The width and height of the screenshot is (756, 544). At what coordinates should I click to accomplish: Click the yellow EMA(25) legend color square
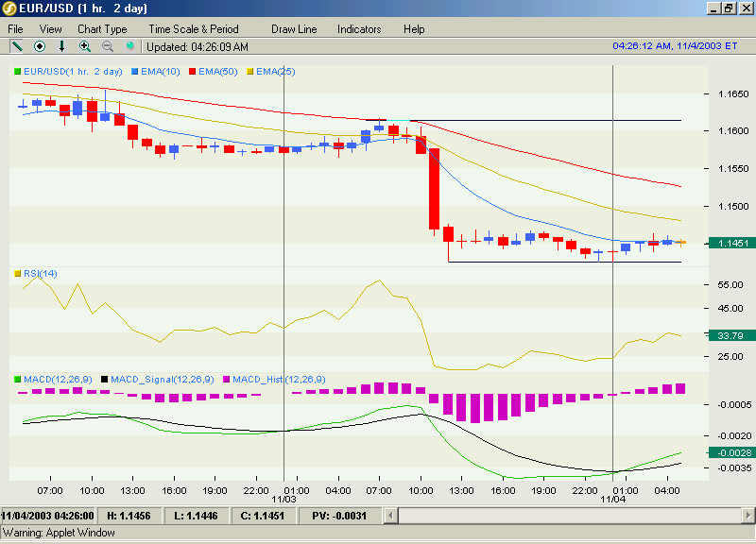250,72
